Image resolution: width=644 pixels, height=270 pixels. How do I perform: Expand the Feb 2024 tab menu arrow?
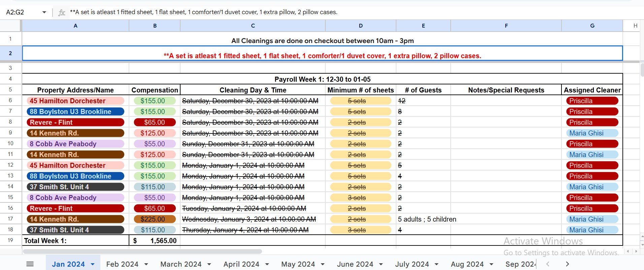(146, 264)
